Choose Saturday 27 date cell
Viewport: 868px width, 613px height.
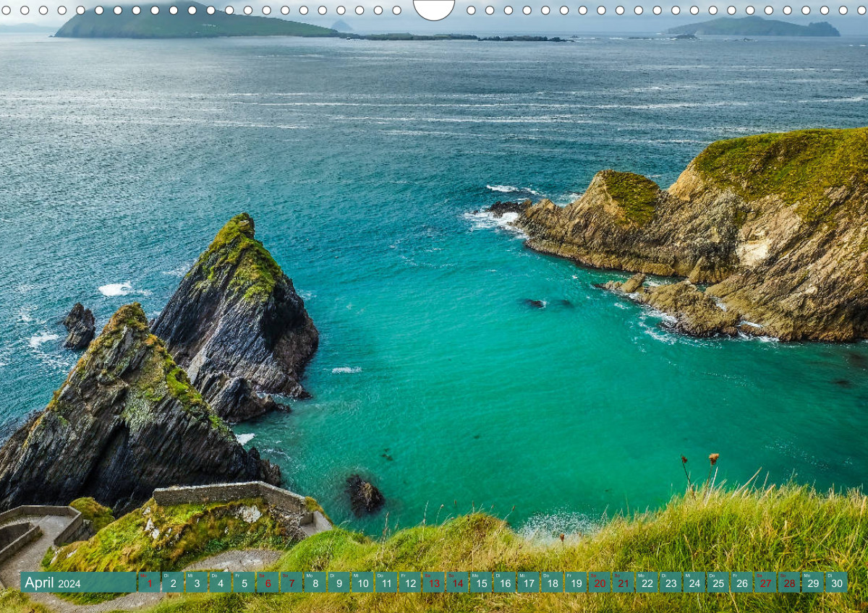point(765,583)
